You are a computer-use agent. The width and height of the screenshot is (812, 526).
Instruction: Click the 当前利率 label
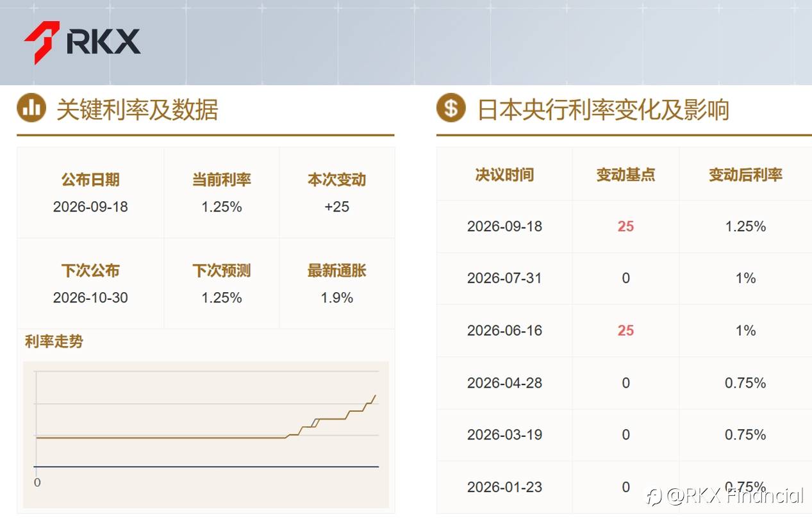coord(222,180)
